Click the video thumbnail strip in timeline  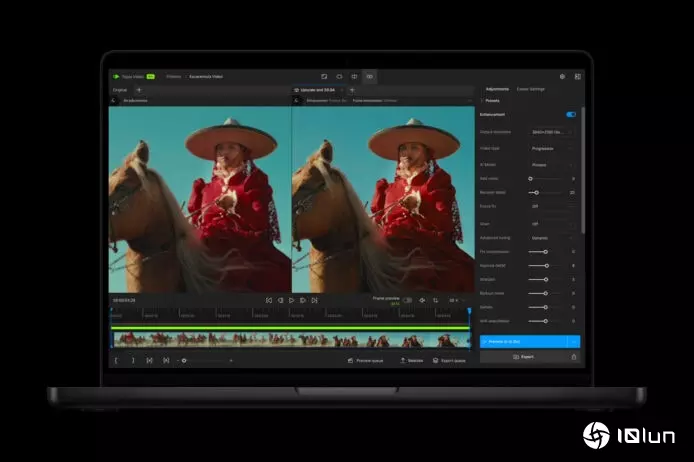[x=290, y=340]
